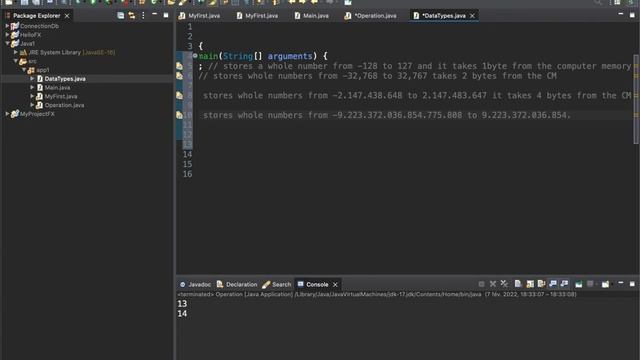Toggle show console on standard out change
This screenshot has width=640, height=360.
(x=553, y=284)
